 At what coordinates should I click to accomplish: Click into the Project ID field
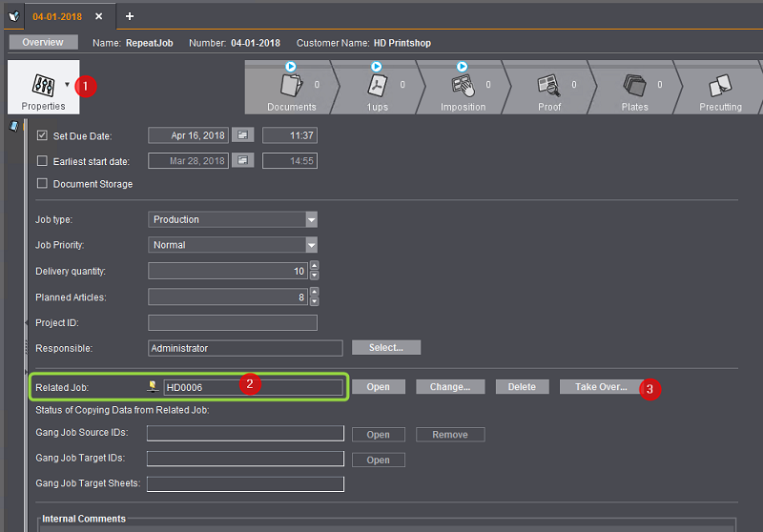[x=233, y=323]
